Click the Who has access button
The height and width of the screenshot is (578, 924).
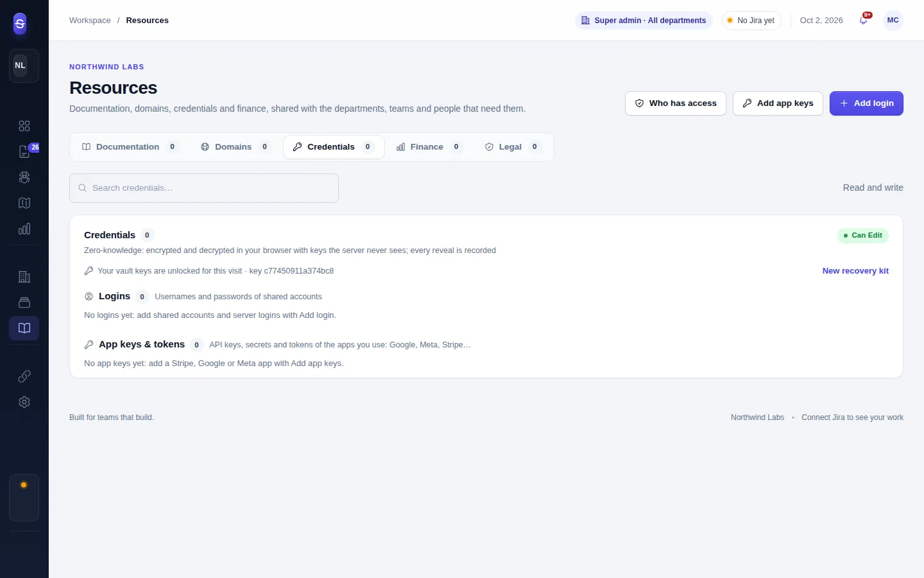coord(676,103)
